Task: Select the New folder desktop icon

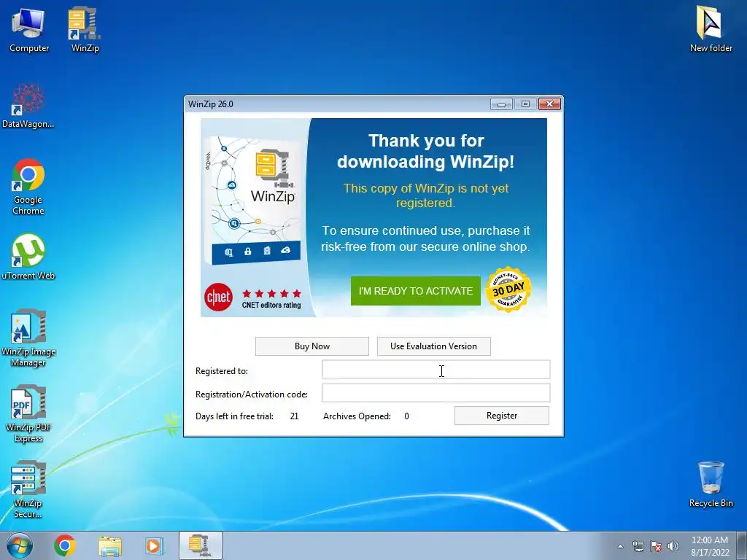Action: [x=711, y=29]
